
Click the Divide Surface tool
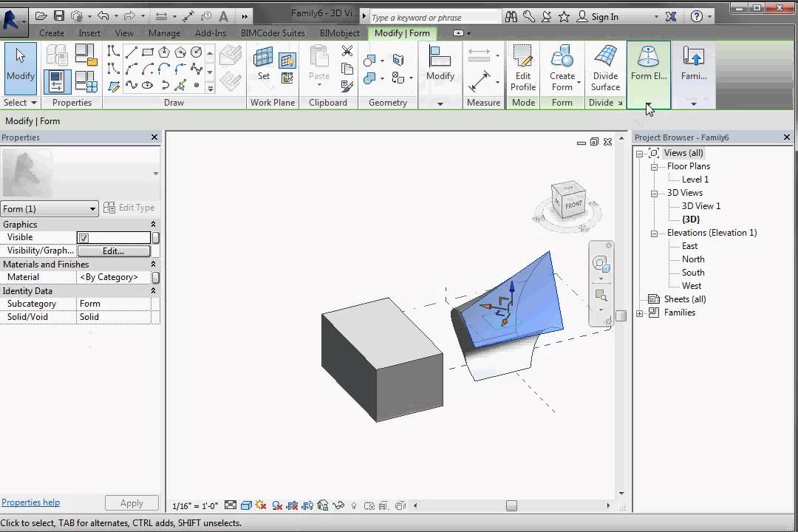point(606,68)
